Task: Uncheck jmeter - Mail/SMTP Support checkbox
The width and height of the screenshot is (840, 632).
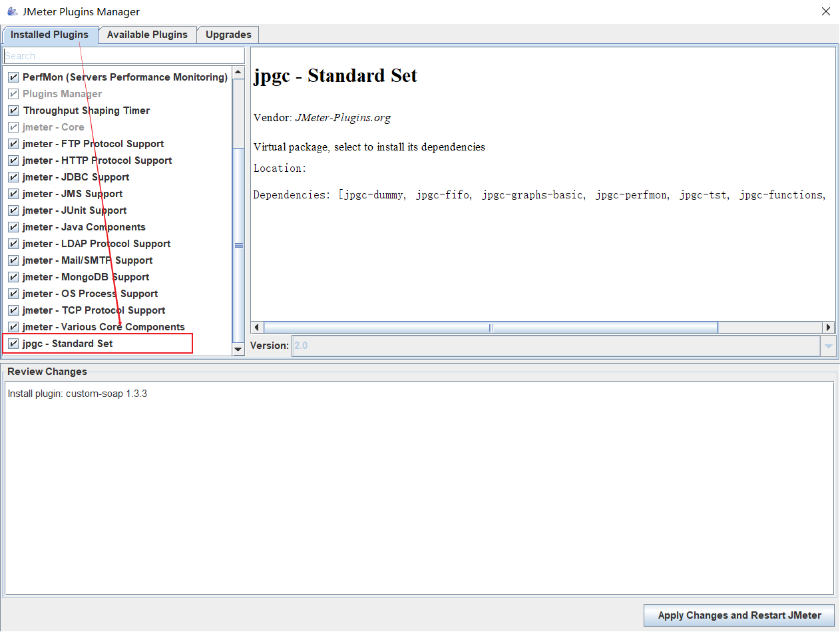Action: tap(13, 260)
